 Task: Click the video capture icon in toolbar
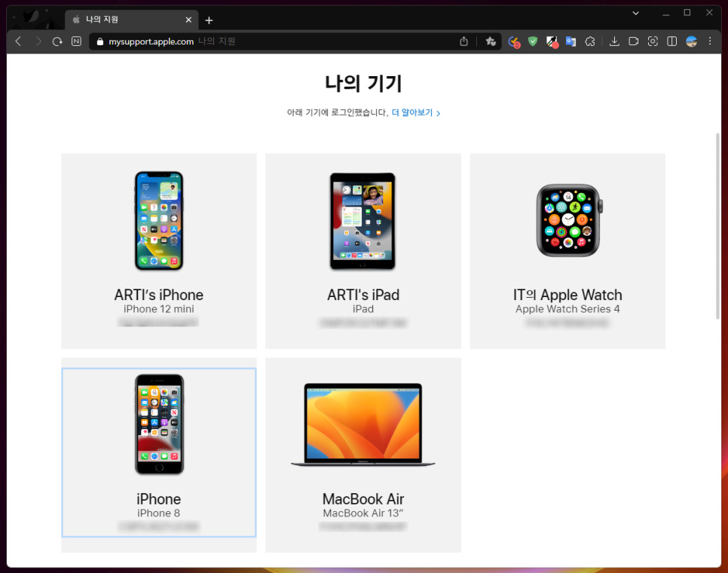coord(633,41)
